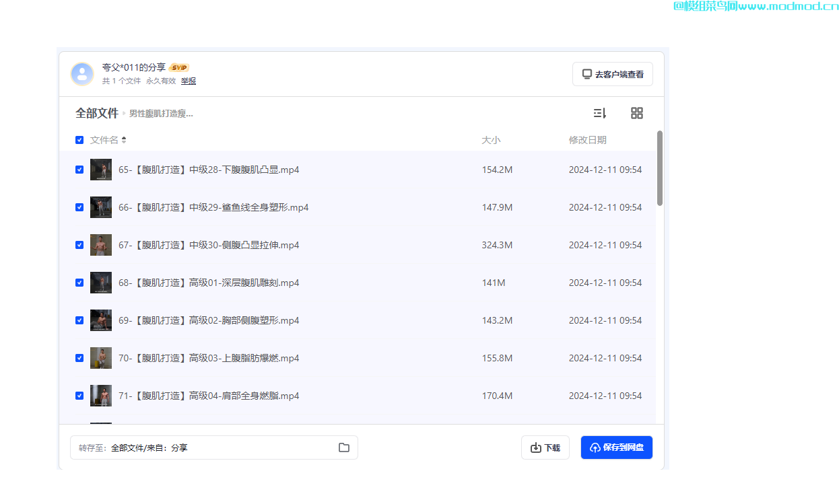The width and height of the screenshot is (839, 504).
Task: Uncheck file 66 中级29-鲨鱼线全身塑形
Action: [79, 207]
